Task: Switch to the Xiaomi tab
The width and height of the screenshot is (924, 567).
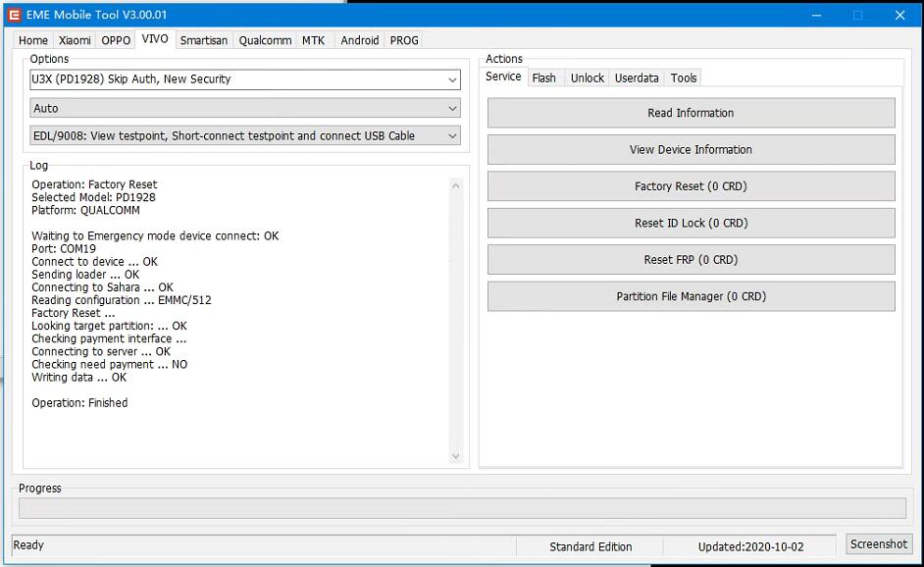Action: [75, 40]
